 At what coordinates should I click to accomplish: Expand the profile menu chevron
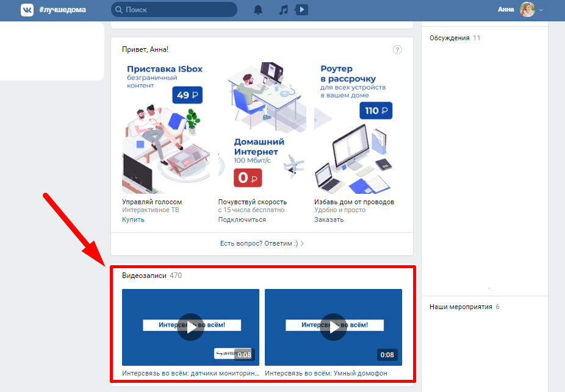[541, 10]
